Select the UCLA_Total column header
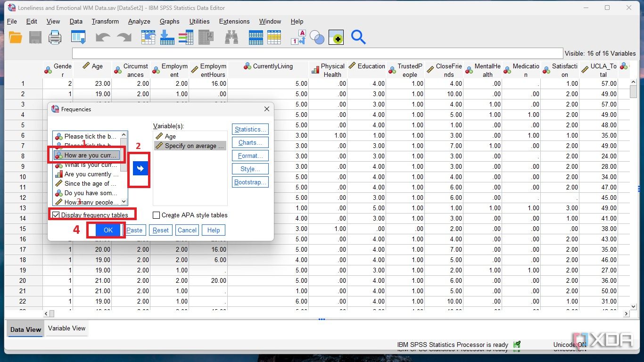644x362 pixels. (599, 70)
